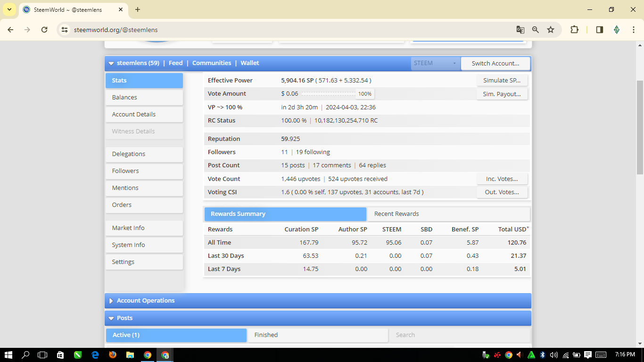The image size is (644, 362).
Task: Open the Google Translate page icon
Action: [520, 30]
